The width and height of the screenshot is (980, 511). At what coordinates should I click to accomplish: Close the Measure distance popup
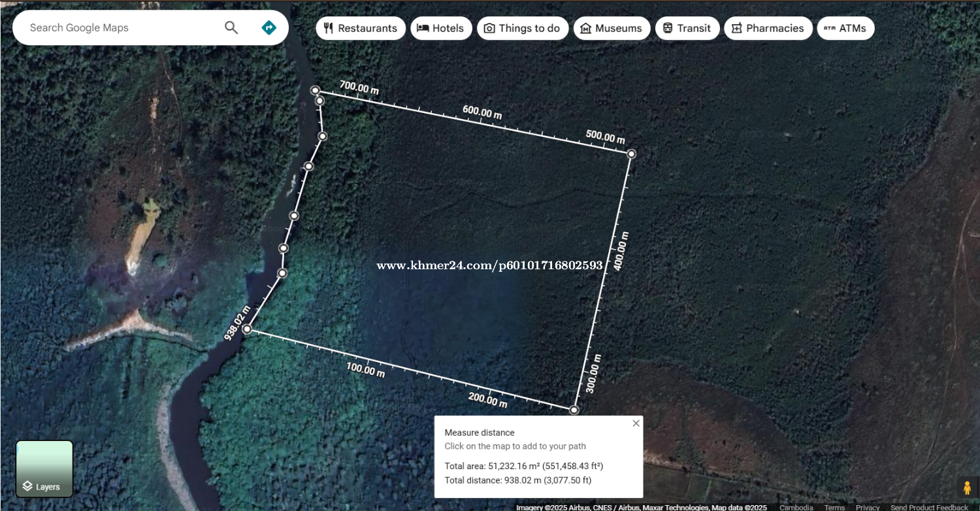pyautogui.click(x=636, y=423)
